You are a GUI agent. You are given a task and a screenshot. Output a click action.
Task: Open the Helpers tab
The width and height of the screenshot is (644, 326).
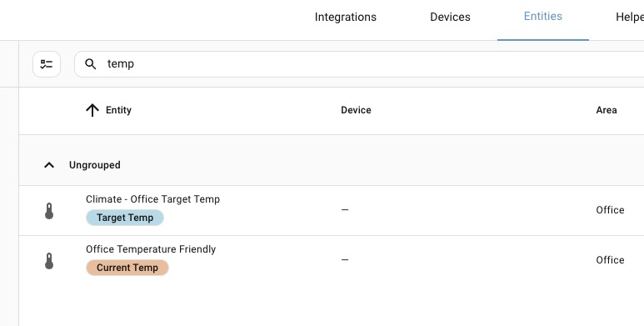pos(630,17)
